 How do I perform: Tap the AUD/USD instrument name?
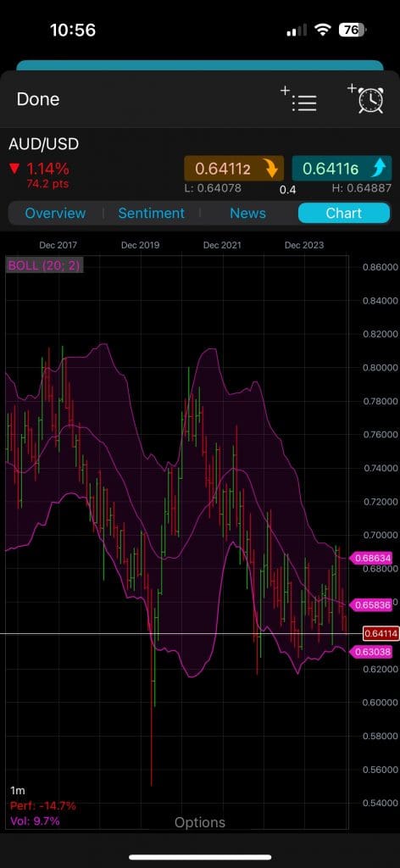(x=44, y=144)
